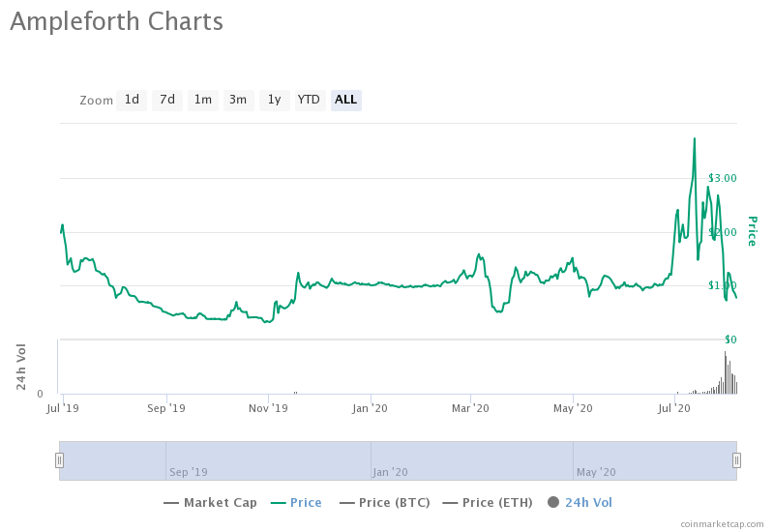Choose the YTD zoom range
Screen dimensions: 774x532
point(310,101)
